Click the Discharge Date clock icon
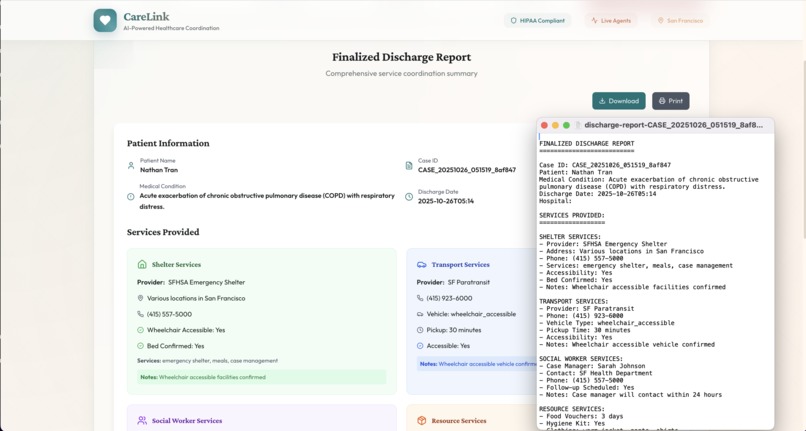 409,196
